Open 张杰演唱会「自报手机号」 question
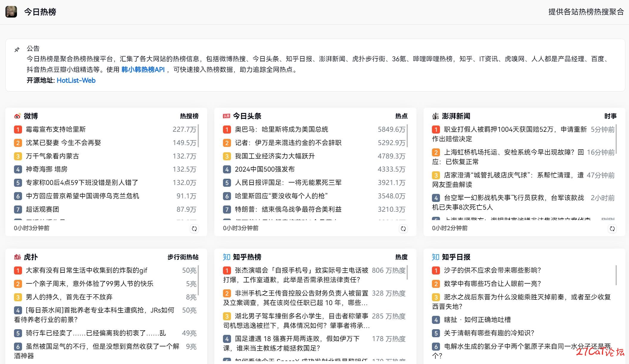 [x=296, y=275]
